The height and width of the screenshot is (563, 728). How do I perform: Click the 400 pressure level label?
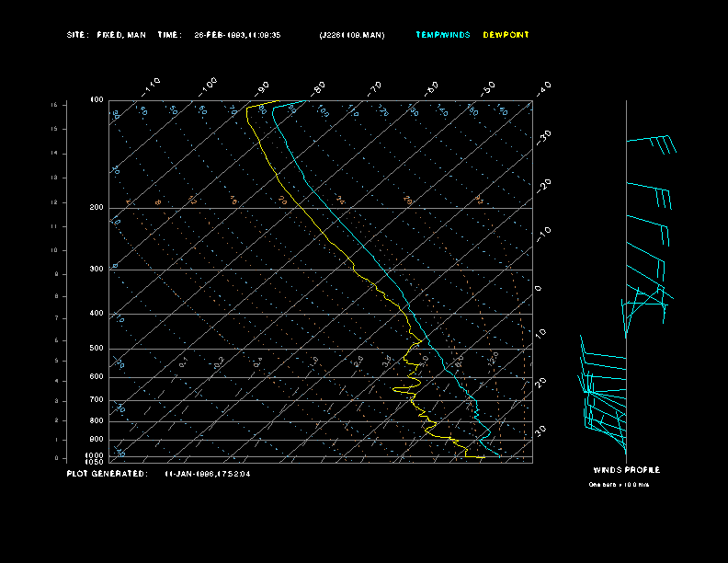97,314
